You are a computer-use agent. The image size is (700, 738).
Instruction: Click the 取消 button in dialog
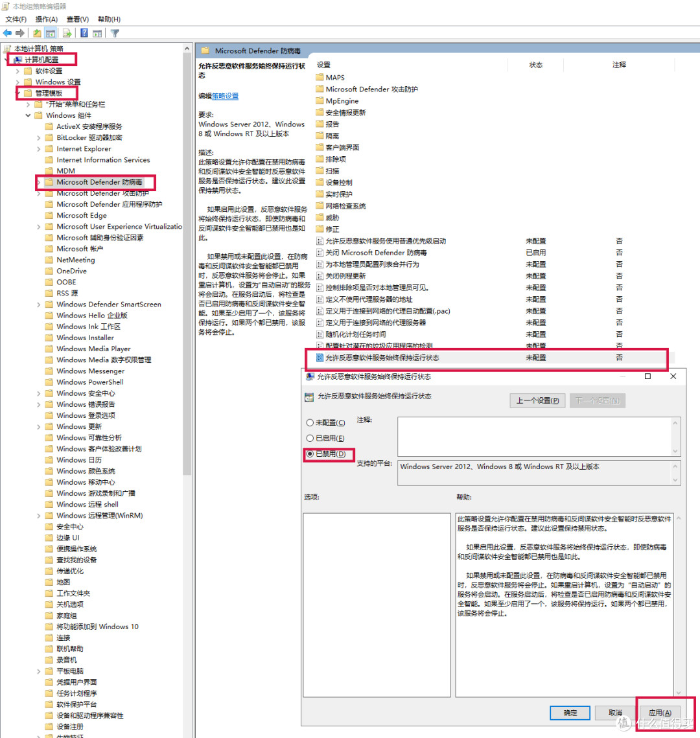coord(615,713)
